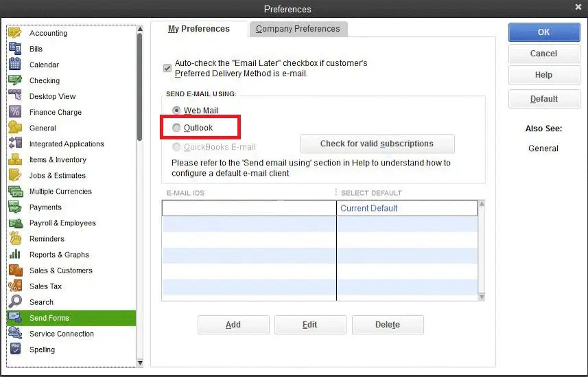Image resolution: width=588 pixels, height=377 pixels.
Task: Select the Payroll & Employees icon
Action: (x=15, y=222)
